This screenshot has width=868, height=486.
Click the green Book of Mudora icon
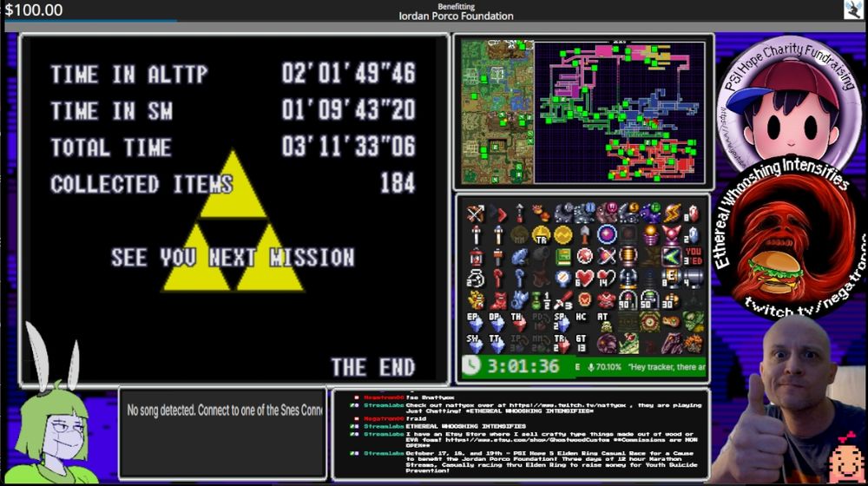[563, 257]
